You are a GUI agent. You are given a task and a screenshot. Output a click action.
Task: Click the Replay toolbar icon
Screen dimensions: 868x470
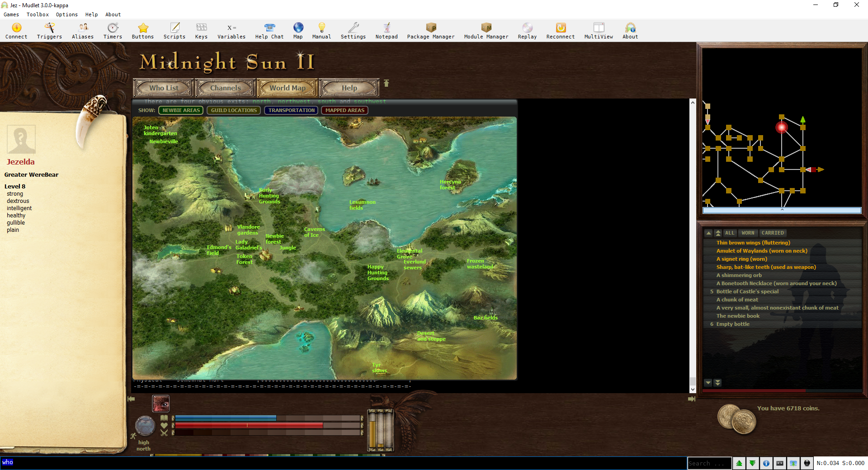[x=527, y=31]
